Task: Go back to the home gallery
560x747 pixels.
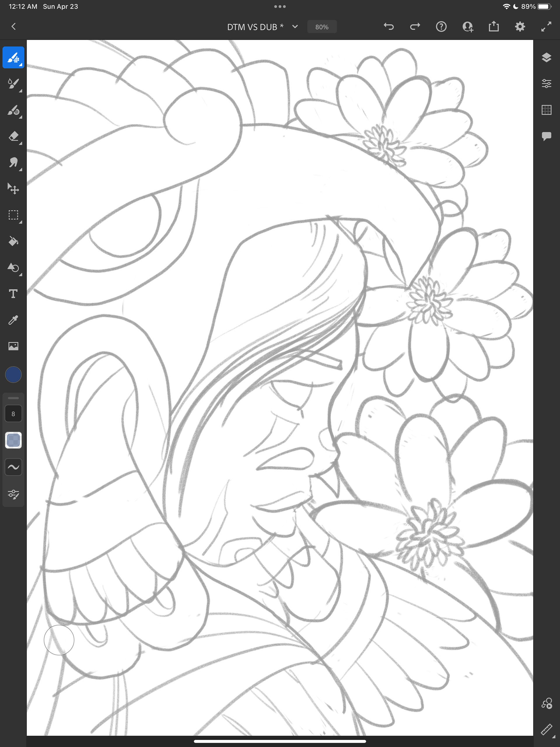Action: pyautogui.click(x=13, y=27)
